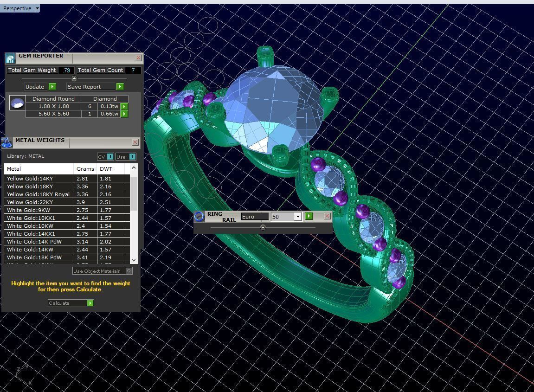
Task: Click the Library: METAL label
Action: (x=26, y=156)
